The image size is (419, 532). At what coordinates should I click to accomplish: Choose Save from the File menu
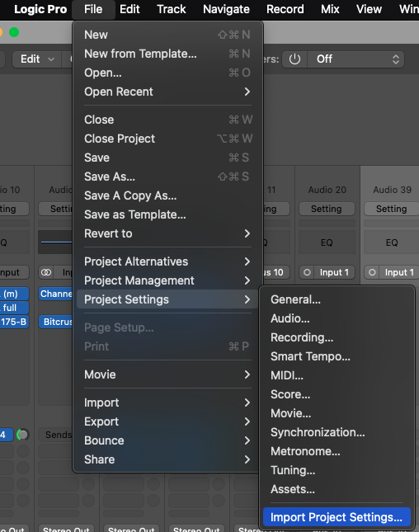167,158
